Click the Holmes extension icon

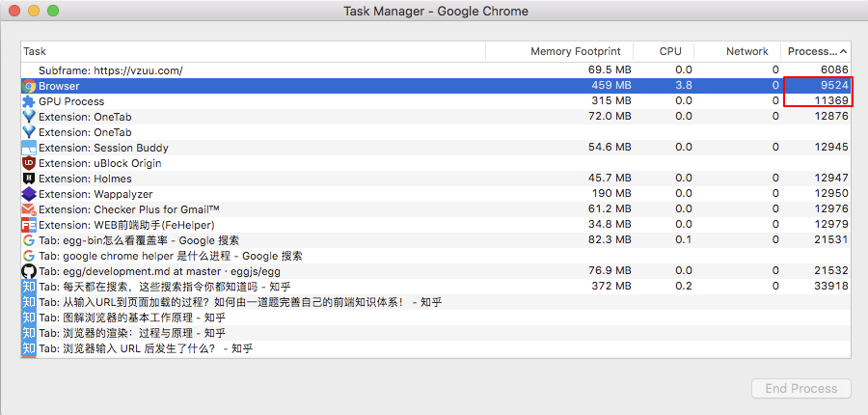pos(29,179)
